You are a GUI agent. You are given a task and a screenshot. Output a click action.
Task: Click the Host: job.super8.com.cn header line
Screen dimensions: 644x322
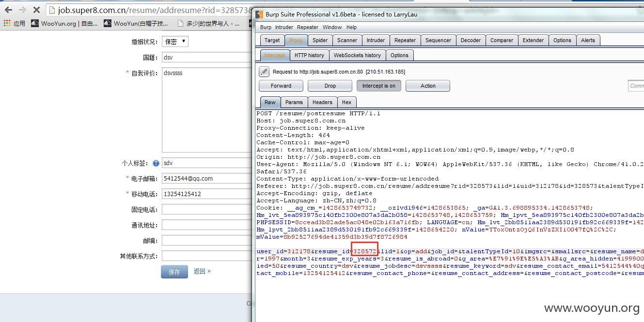[301, 121]
